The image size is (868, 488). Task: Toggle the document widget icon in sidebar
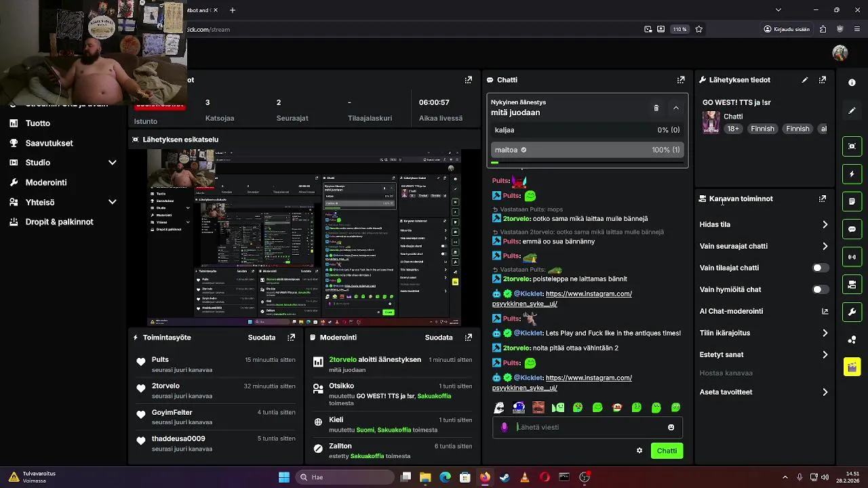click(x=852, y=201)
